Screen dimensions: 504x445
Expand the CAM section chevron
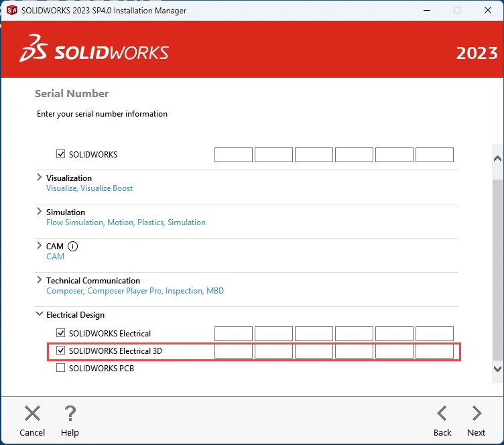coord(40,245)
